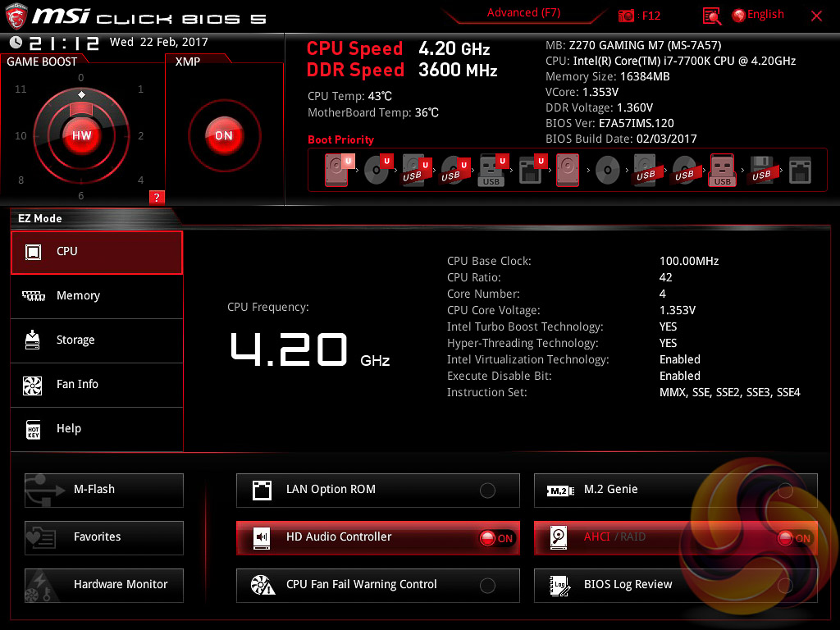This screenshot has width=840, height=630.
Task: Click the last network boot device icon
Action: click(800, 171)
